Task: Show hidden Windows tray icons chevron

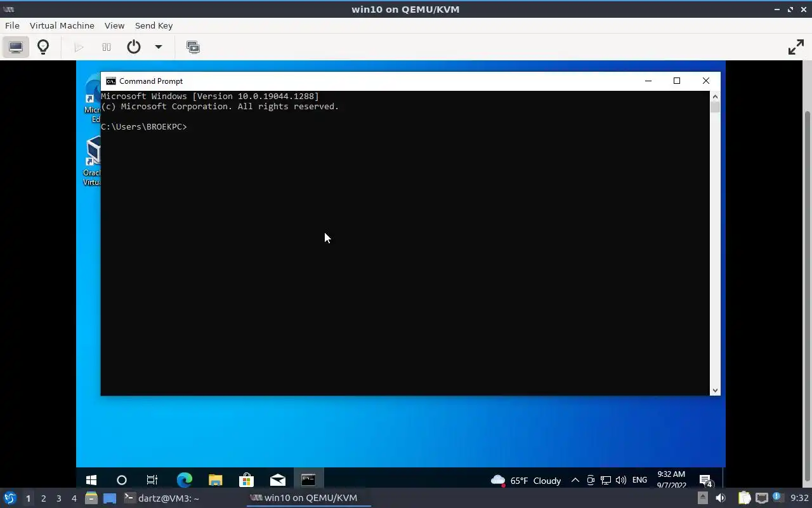Action: point(575,480)
